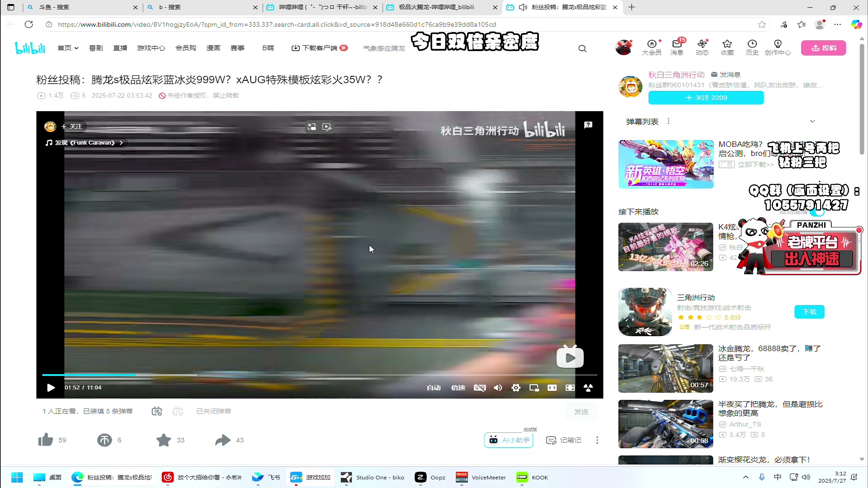Open 创作中心 icon in header
The image size is (868, 488).
pos(778,47)
